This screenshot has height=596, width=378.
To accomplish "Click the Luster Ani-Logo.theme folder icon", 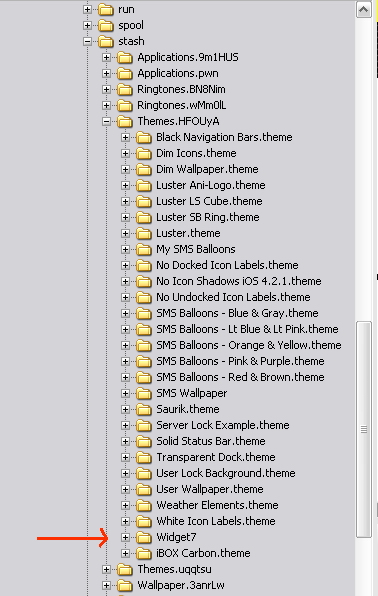I will (x=144, y=185).
